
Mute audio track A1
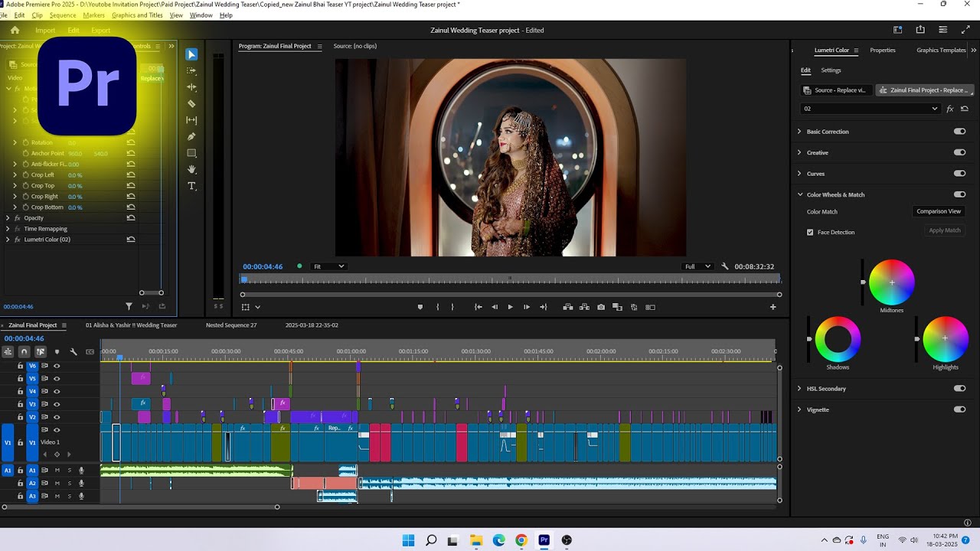57,470
